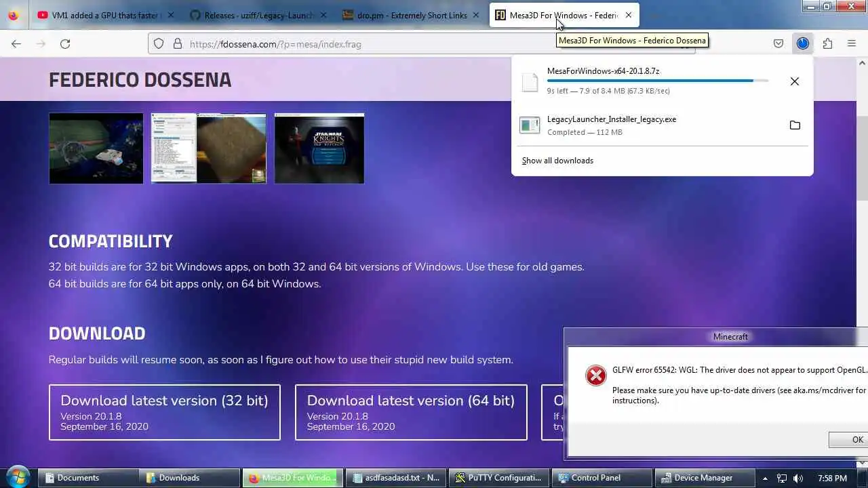The width and height of the screenshot is (868, 488).
Task: Open the tracking protection shield icon
Action: (159, 43)
